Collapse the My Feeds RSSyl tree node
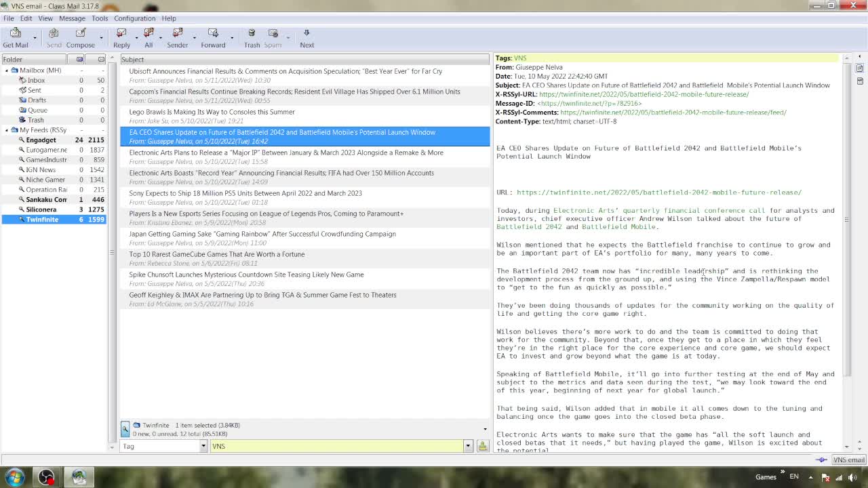 [7, 130]
